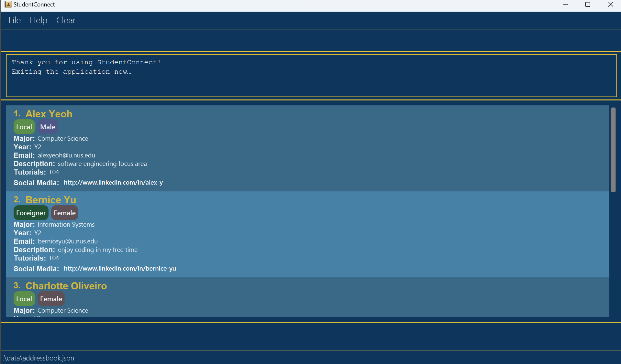
Task: Click the result message display box
Action: point(311,76)
